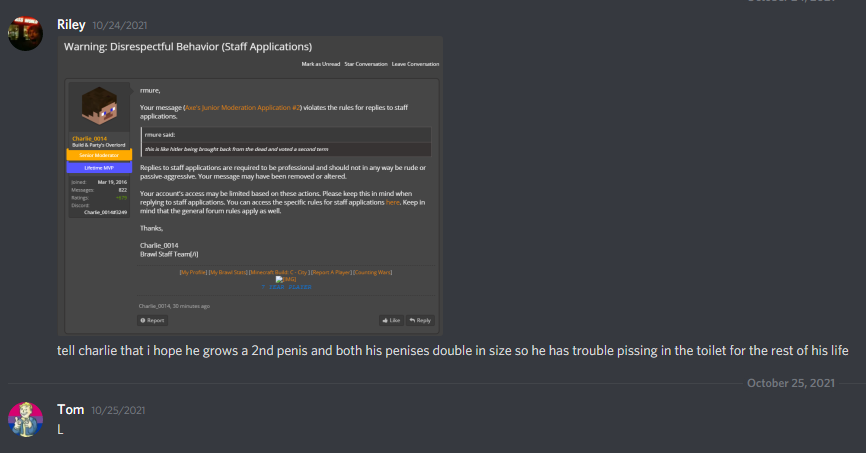Enlarge the embedded warning screenshot
This screenshot has width=866, height=453.
pyautogui.click(x=250, y=186)
